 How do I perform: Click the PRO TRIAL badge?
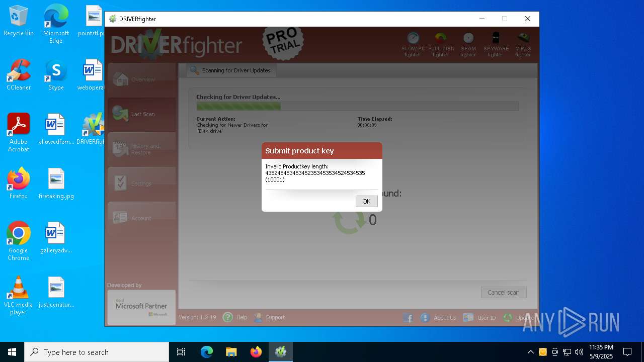[x=283, y=43]
